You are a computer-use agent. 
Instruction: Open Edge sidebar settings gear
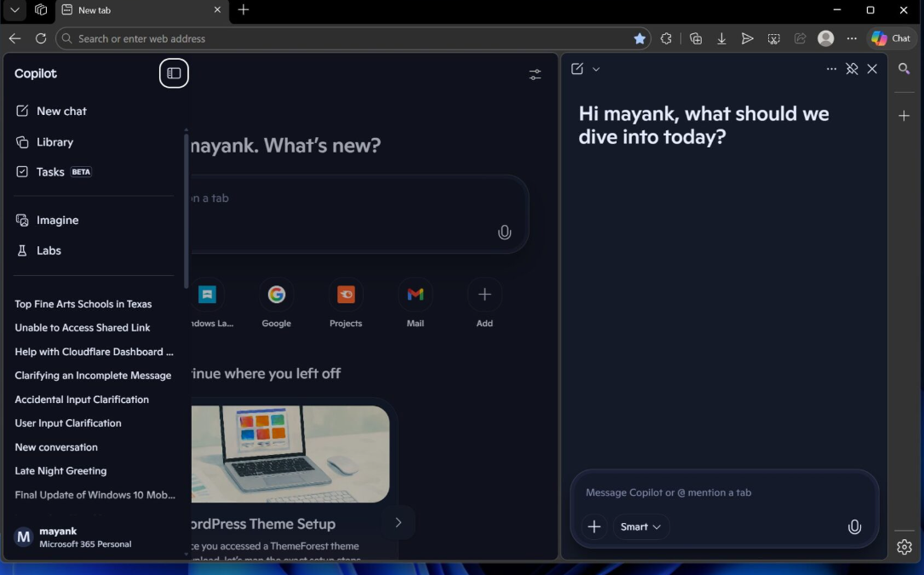coord(904,547)
